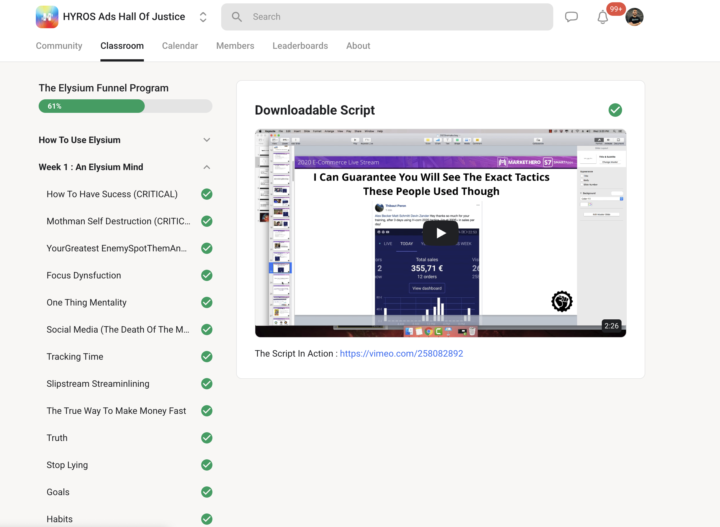This screenshot has width=720, height=527.
Task: Open the user profile avatar
Action: coord(634,17)
